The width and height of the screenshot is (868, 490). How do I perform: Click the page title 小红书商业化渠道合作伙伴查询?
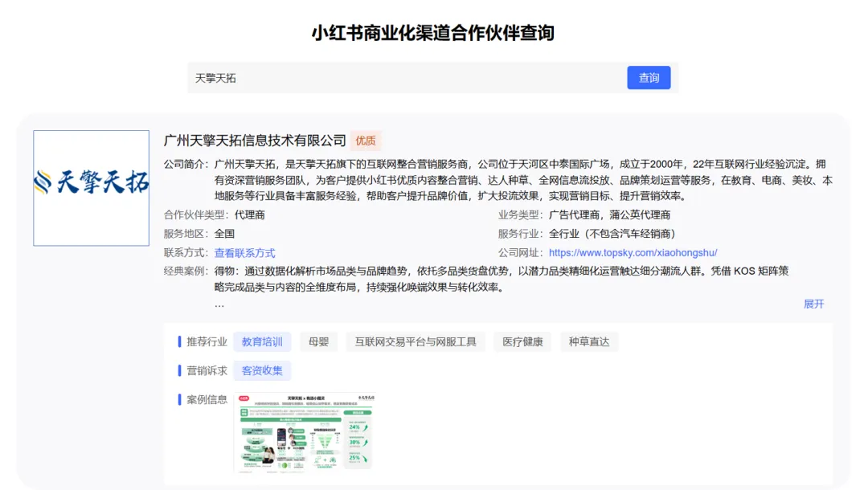(433, 33)
